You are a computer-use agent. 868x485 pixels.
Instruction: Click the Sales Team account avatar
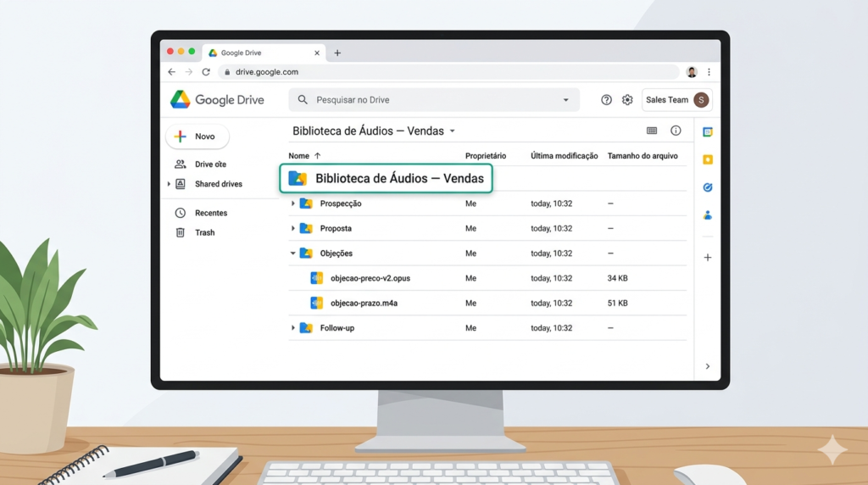pos(701,100)
